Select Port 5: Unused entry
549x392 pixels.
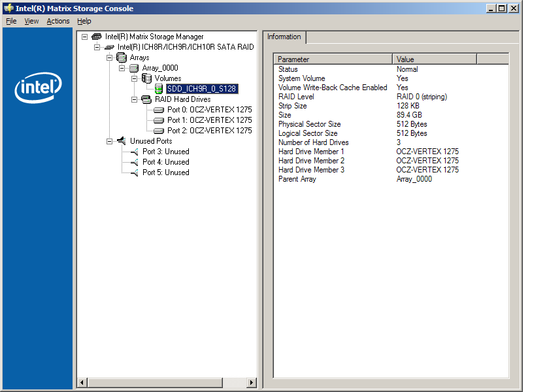(x=165, y=172)
